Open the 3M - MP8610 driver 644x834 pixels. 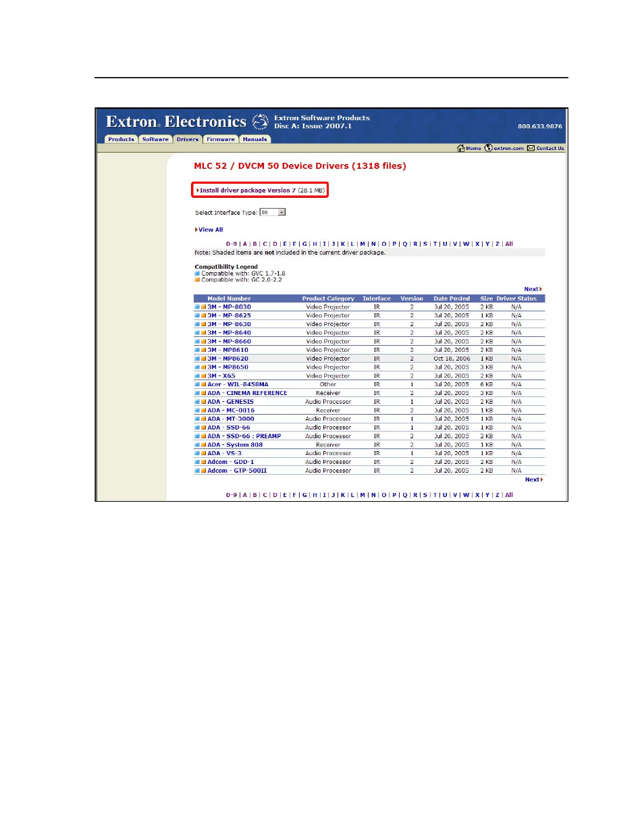click(227, 350)
